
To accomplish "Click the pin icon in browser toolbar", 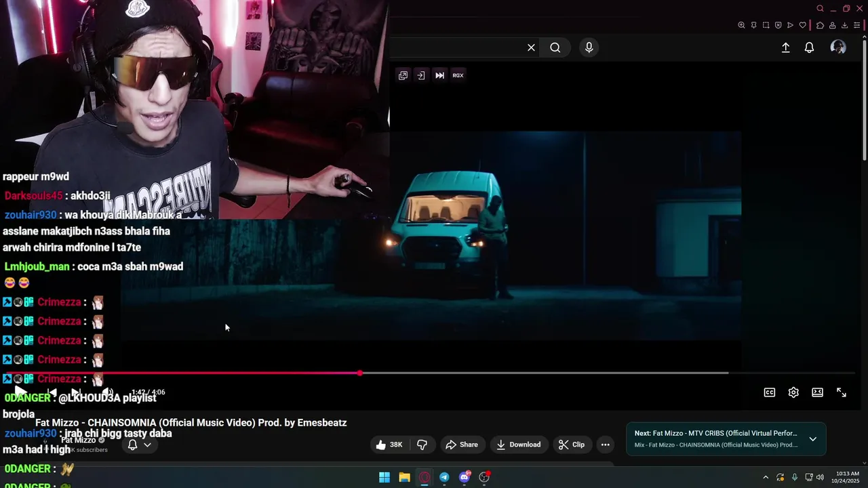I will tap(753, 25).
